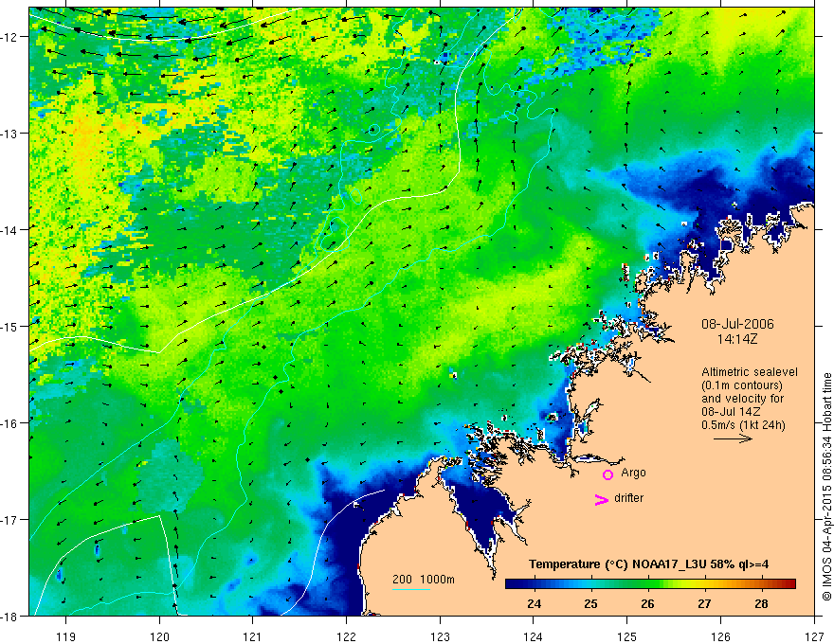Viewport: 834px width, 644px height.
Task: Click the '200 1000m' depth legend text
Action: 424,580
